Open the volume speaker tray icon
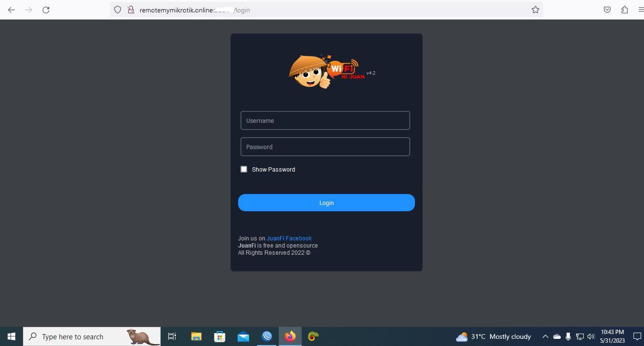The image size is (644, 346). coord(591,336)
